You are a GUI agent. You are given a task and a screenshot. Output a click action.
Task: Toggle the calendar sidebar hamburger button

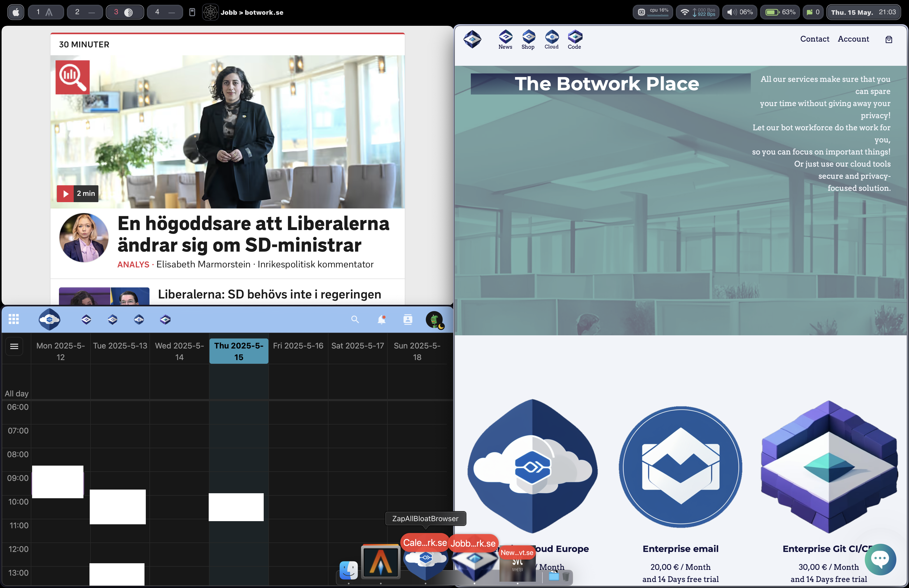click(14, 346)
